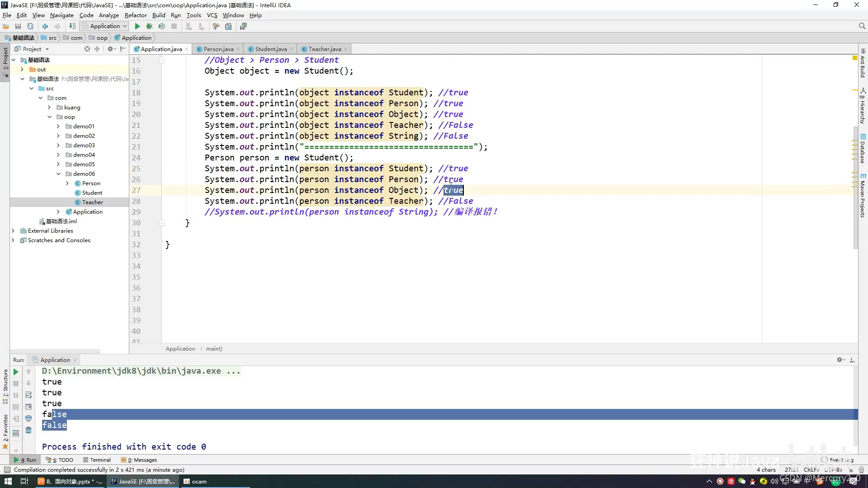This screenshot has height=488, width=868.
Task: Open the Refactor menu
Action: [136, 15]
